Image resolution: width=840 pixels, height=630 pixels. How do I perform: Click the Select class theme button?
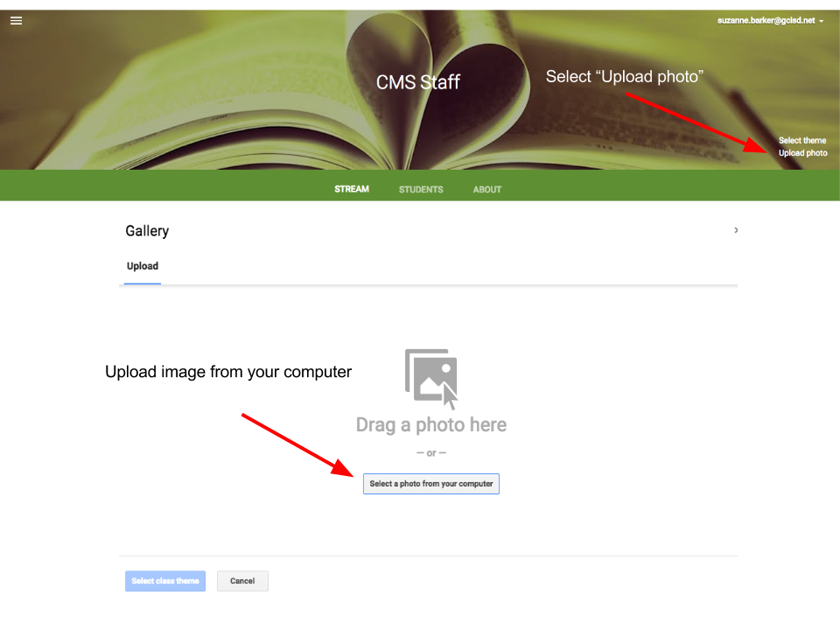point(164,580)
